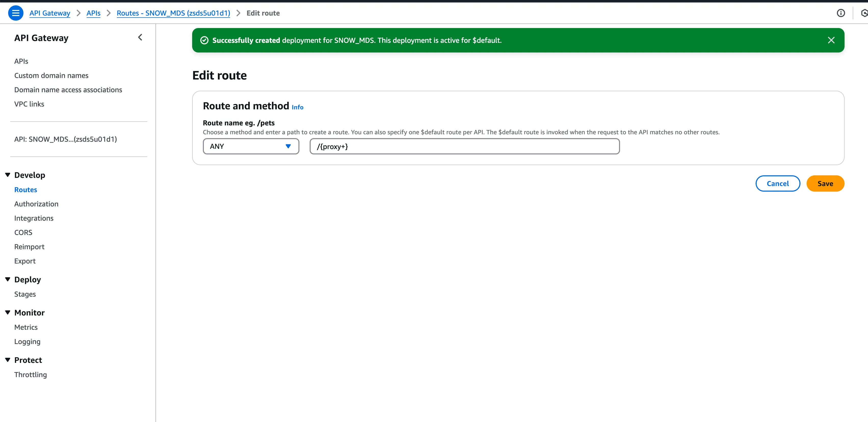
Task: Return to Routes - SNOW_MDS breadcrumb
Action: click(x=173, y=13)
